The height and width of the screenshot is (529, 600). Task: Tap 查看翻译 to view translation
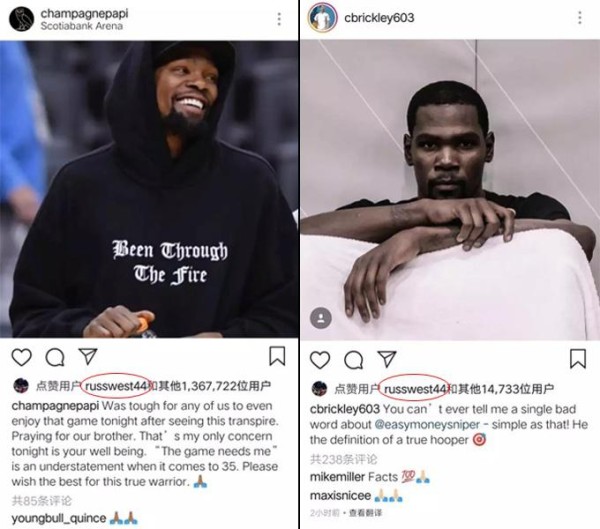[365, 513]
